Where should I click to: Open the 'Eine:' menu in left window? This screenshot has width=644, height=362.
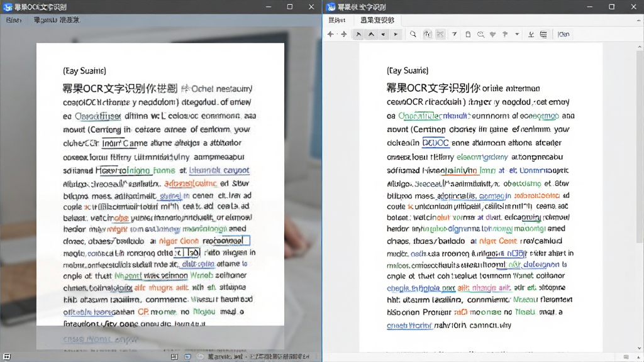click(x=14, y=19)
